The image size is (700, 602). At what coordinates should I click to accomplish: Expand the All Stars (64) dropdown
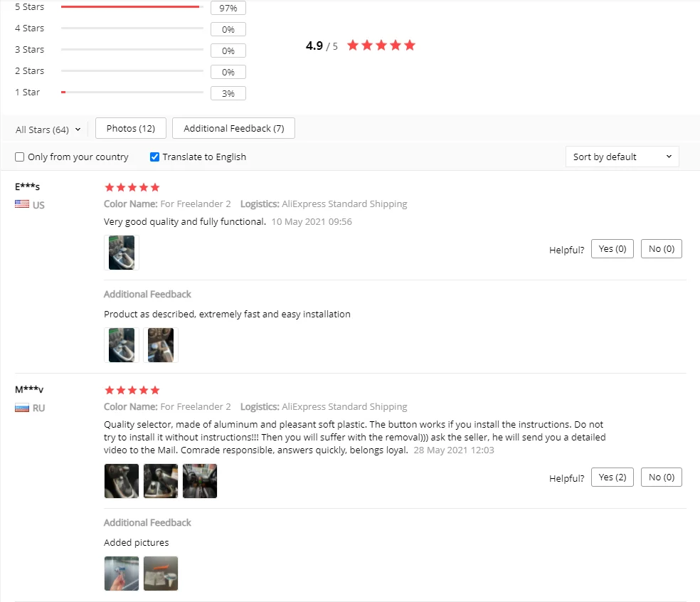tap(48, 130)
